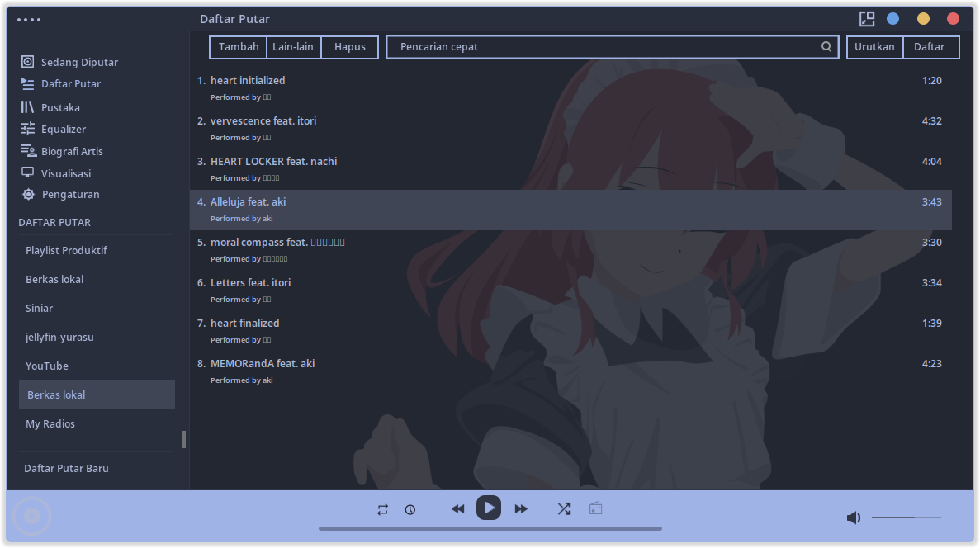
Task: Click Daftar Putar Baru button
Action: pos(66,468)
